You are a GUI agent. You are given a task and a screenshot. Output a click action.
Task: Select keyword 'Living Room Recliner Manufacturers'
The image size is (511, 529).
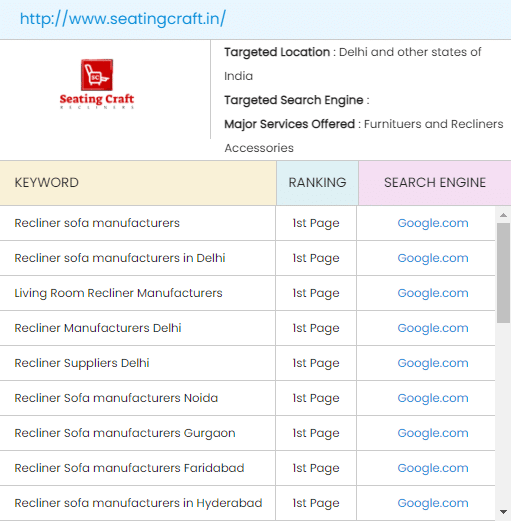click(118, 293)
